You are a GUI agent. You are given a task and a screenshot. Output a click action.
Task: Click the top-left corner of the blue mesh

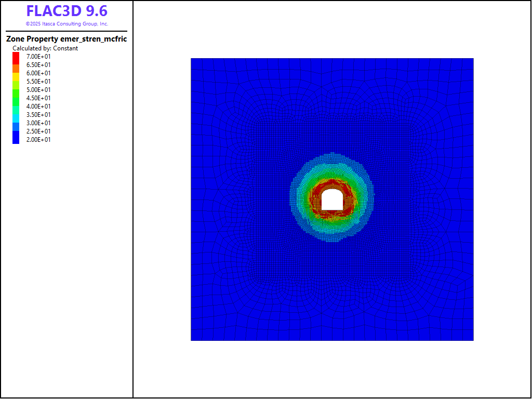tap(192, 60)
